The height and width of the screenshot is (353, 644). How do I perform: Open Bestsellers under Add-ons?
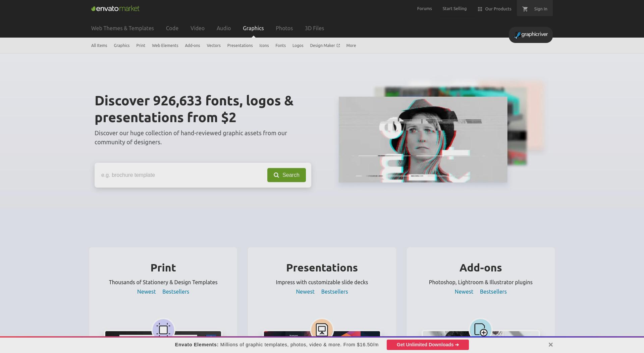[x=493, y=292]
